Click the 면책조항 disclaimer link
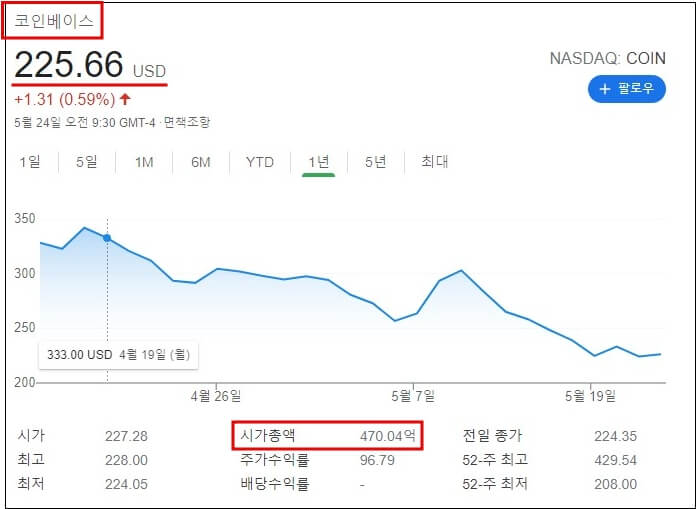 pos(187,122)
